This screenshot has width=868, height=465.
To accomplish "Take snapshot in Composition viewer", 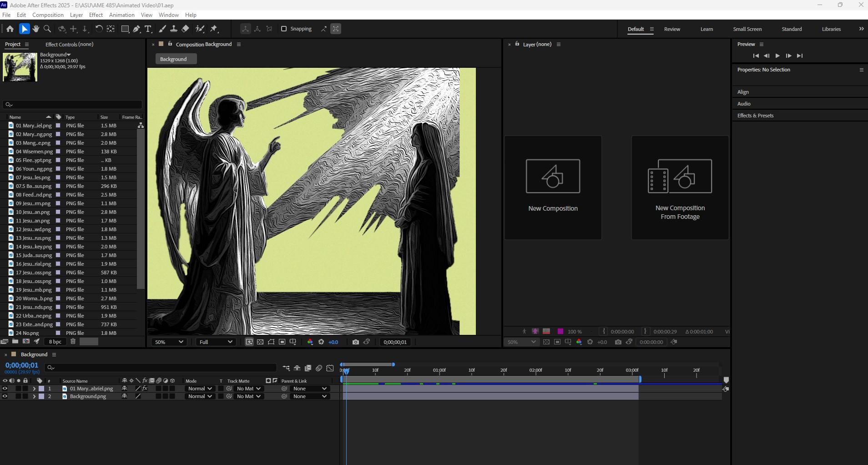I will click(356, 342).
